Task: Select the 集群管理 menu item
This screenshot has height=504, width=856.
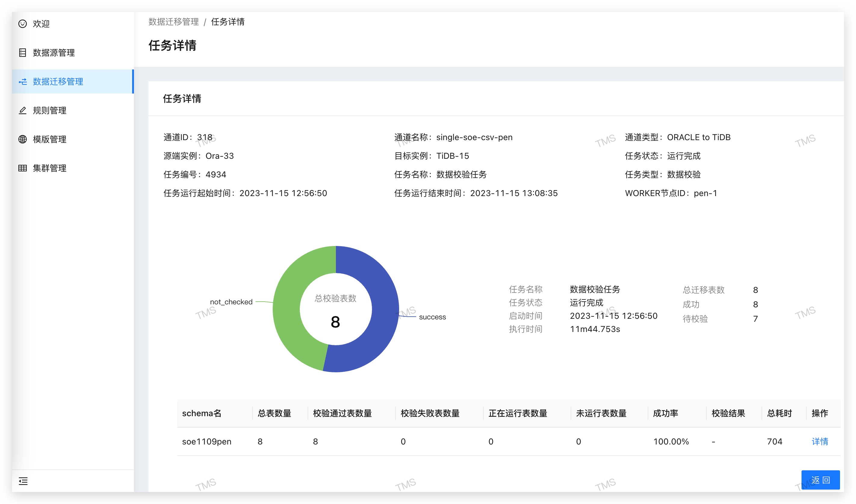Action: click(50, 168)
